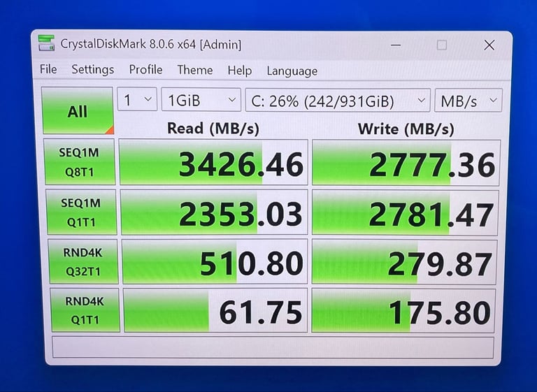Viewport: 537px width, 392px height.
Task: Click the 279.87 write result
Action: tap(404, 262)
